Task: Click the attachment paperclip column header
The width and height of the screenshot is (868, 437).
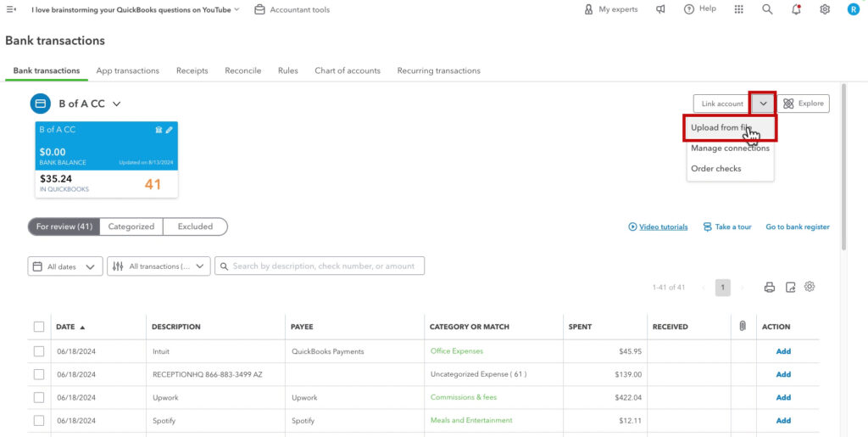Action: pyautogui.click(x=743, y=326)
